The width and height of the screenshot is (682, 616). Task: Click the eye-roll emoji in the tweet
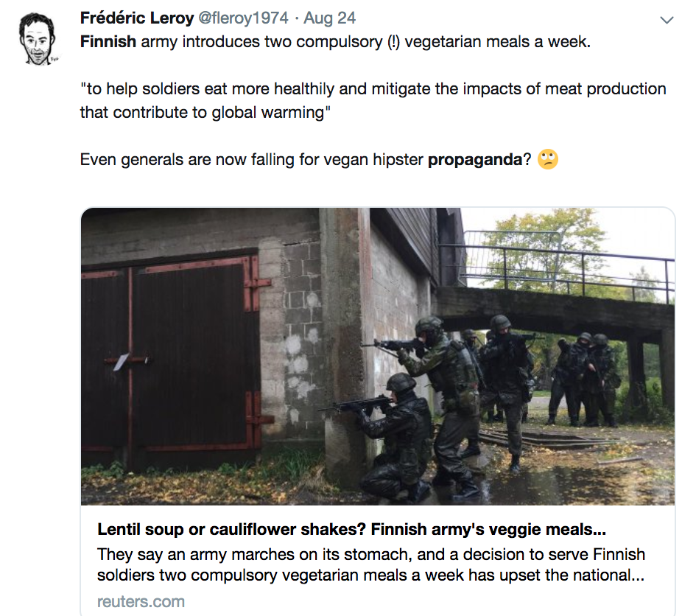547,159
